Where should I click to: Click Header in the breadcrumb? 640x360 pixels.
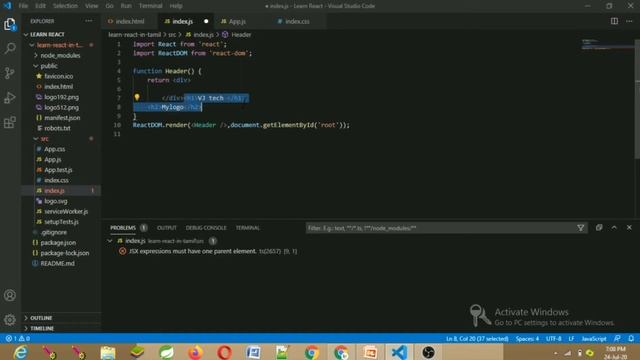(x=241, y=35)
